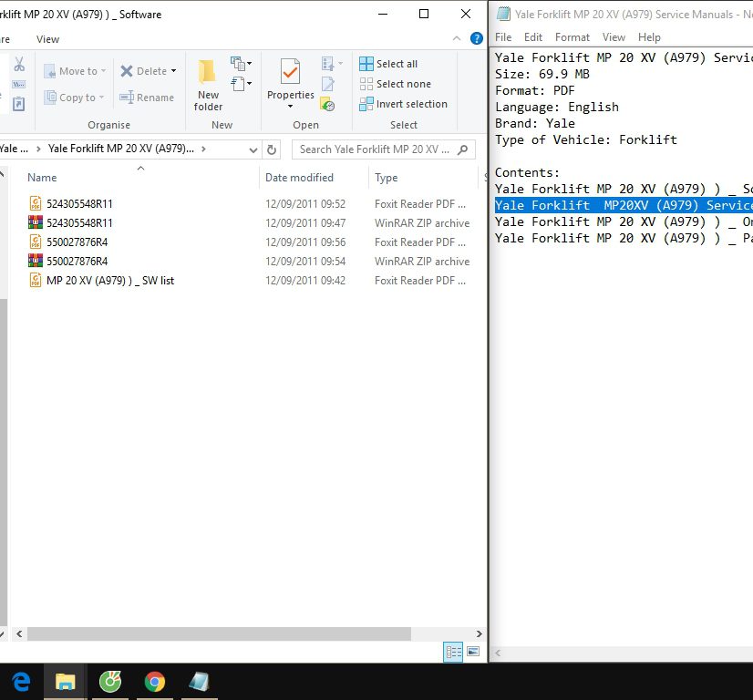Click breadcrumb chevron after Yale Forklift MP 20 XV
Image resolution: width=753 pixels, height=700 pixels.
(203, 149)
